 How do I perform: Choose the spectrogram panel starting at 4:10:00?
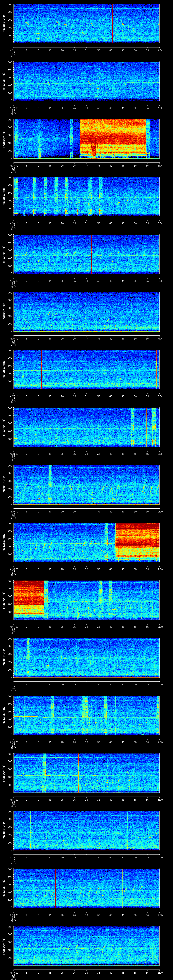87,542
